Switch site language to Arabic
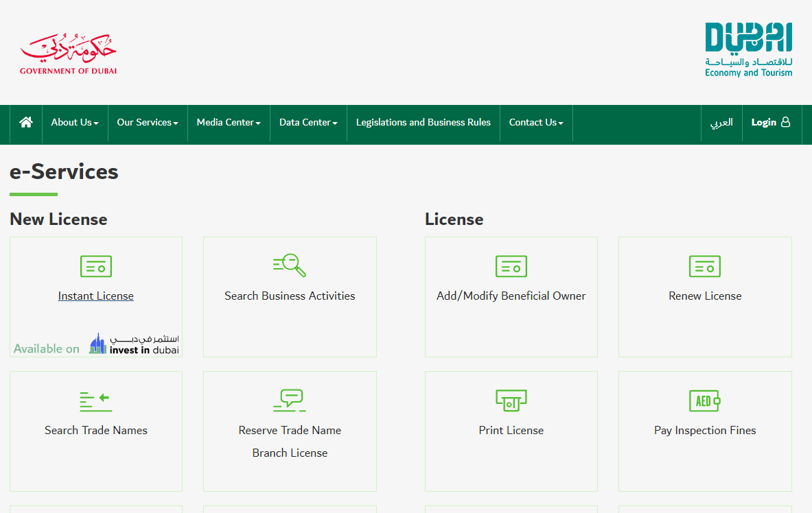The image size is (812, 513). click(x=721, y=123)
